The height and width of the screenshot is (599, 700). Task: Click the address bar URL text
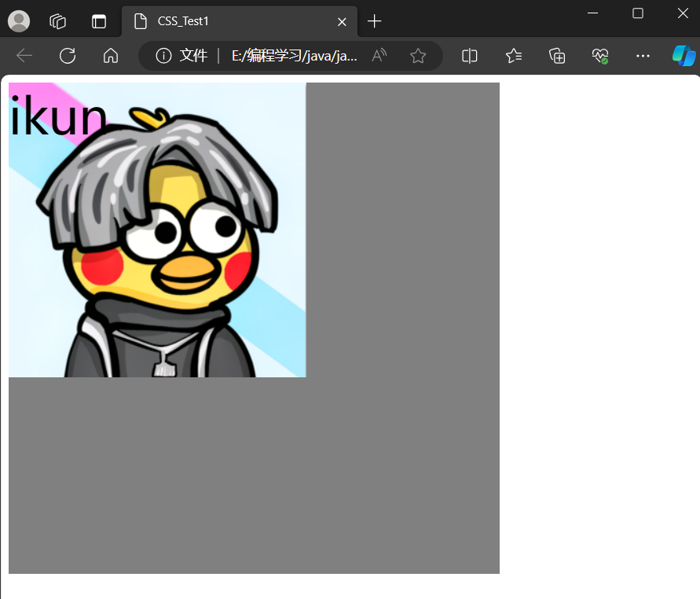[x=294, y=56]
